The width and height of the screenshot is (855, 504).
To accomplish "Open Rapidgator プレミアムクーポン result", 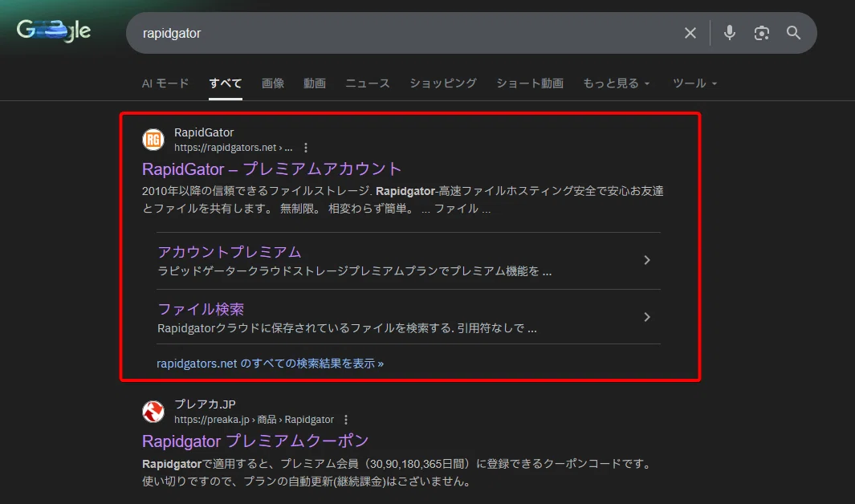I will pos(255,441).
